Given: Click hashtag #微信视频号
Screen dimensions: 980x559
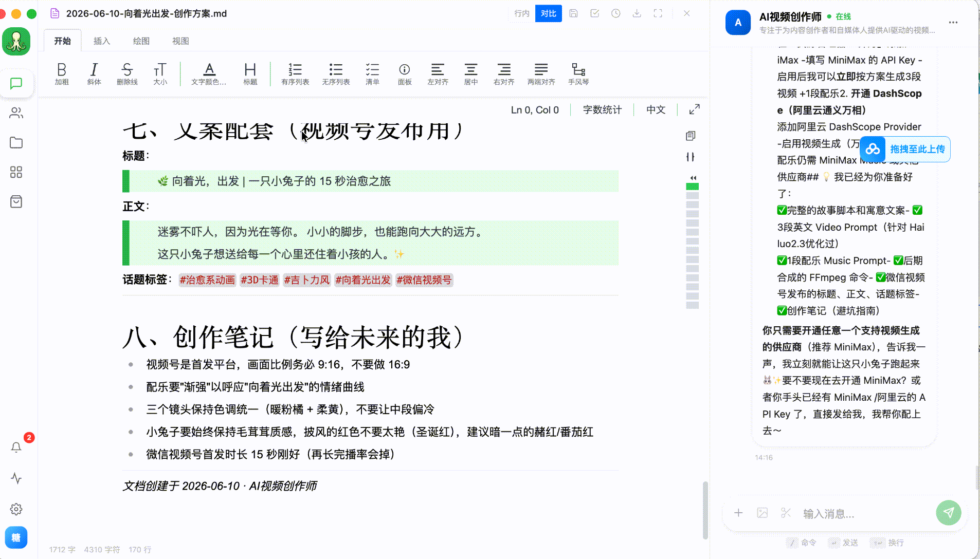Looking at the screenshot, I should pos(424,280).
